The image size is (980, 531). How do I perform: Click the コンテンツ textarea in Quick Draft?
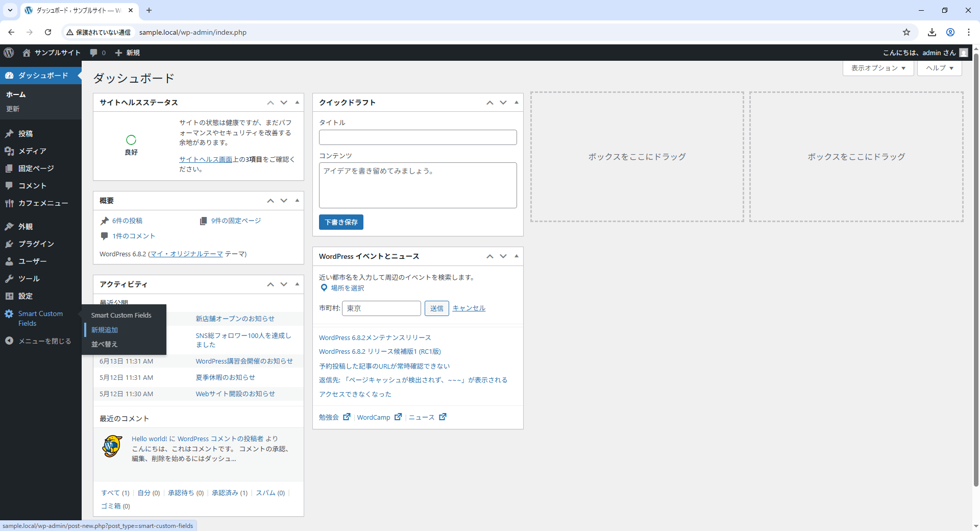tap(418, 185)
